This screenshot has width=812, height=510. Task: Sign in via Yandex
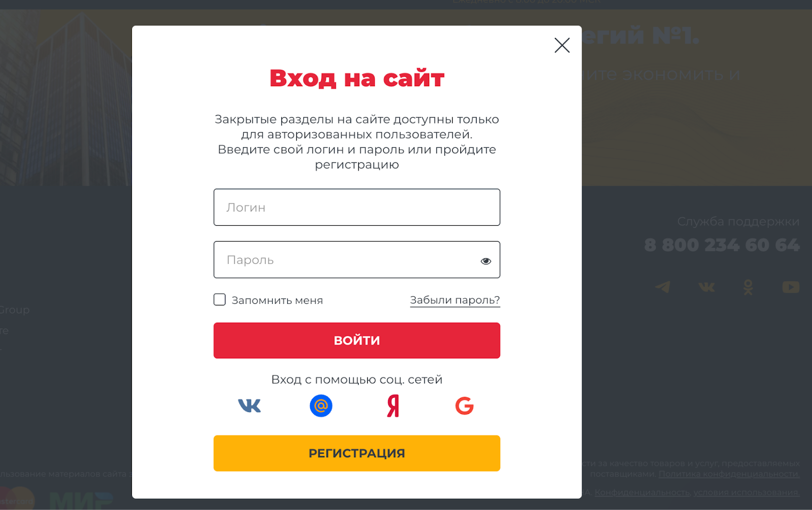(x=391, y=405)
